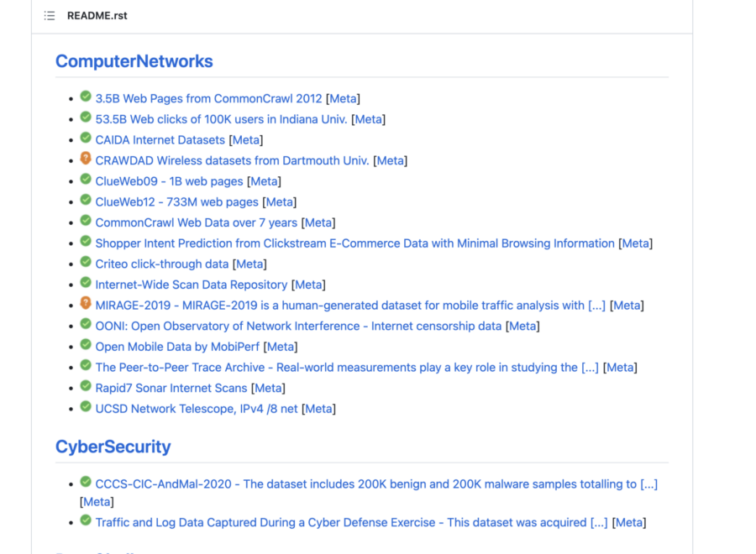Open the Meta link for CAIDA Internet Datasets
Viewport: 756px width, 554px height.
246,139
